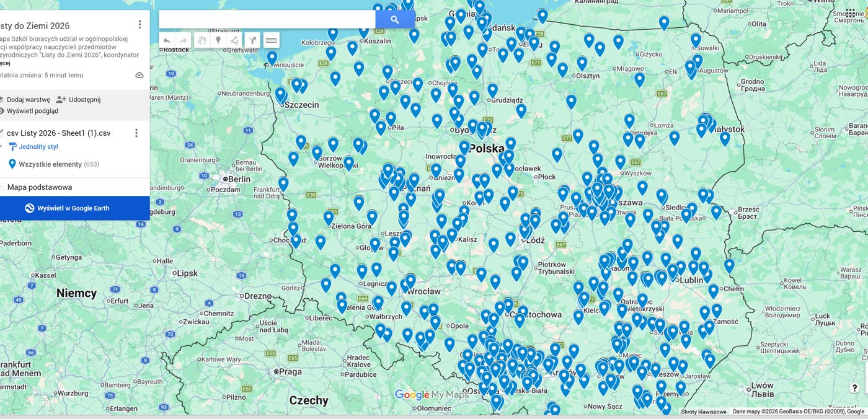Open Jednolity styl style settings
This screenshot has height=419, width=868.
click(38, 147)
